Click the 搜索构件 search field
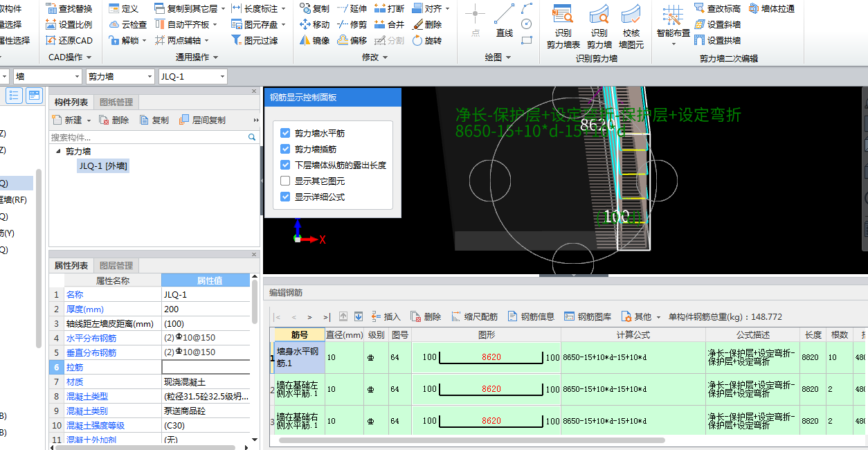This screenshot has height=450, width=868. tap(149, 138)
